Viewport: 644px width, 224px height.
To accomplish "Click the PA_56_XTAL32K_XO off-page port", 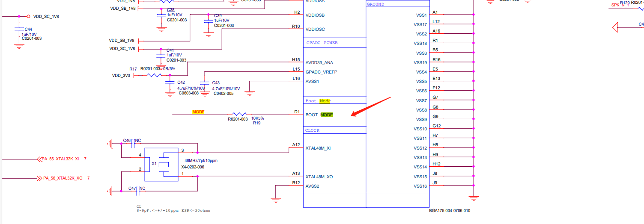I will [62, 178].
